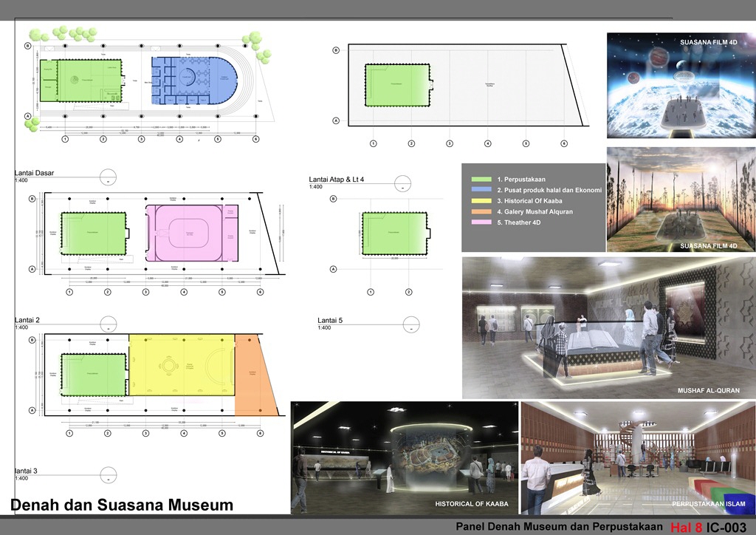The height and width of the screenshot is (535, 756).
Task: Click the level marker beside Lantai Dasar
Action: click(107, 177)
